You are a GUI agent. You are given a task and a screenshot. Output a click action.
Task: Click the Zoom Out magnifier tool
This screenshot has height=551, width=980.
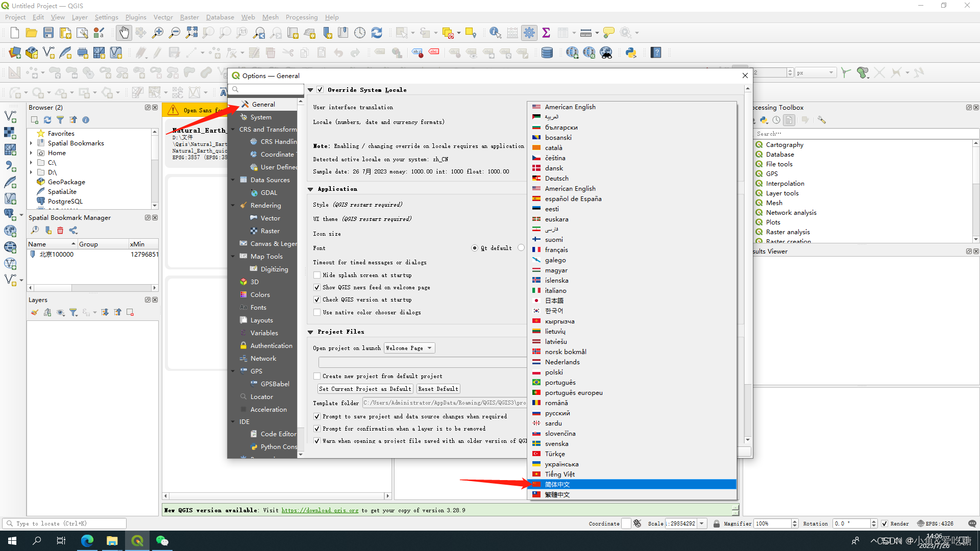pyautogui.click(x=175, y=33)
